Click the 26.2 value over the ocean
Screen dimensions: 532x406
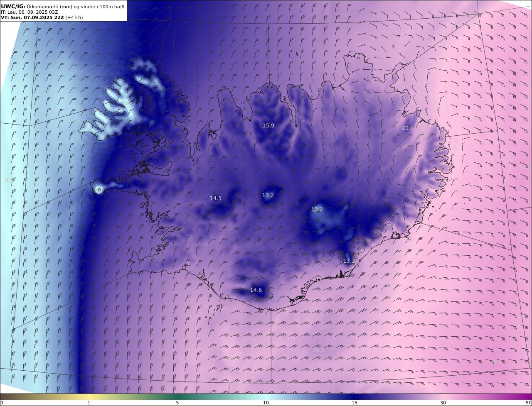(318, 350)
